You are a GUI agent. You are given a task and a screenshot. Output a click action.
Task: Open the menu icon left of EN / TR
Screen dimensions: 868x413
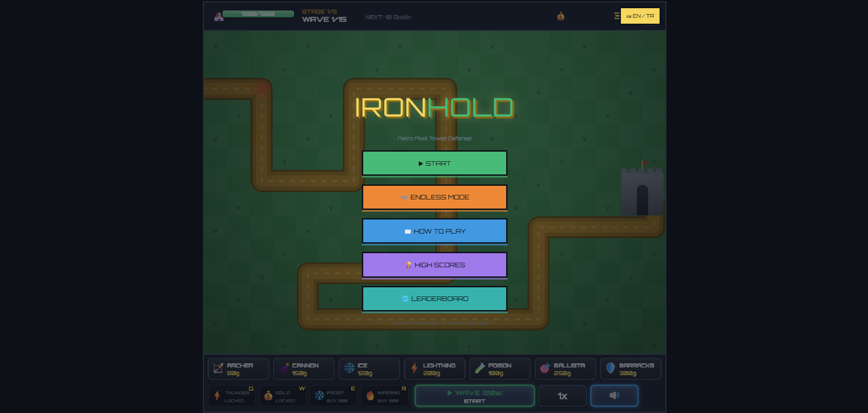[617, 16]
